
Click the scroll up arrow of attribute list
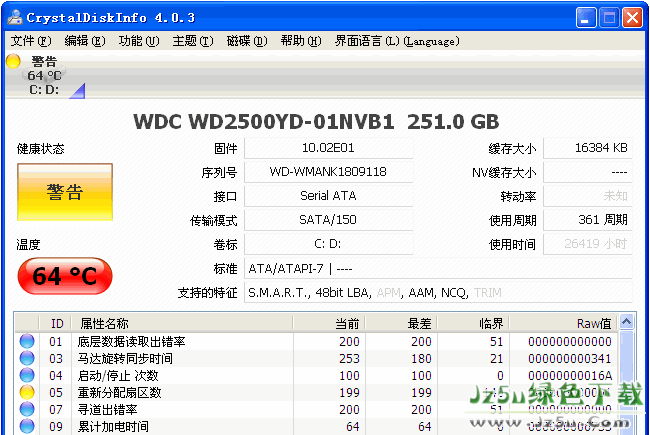(626, 322)
